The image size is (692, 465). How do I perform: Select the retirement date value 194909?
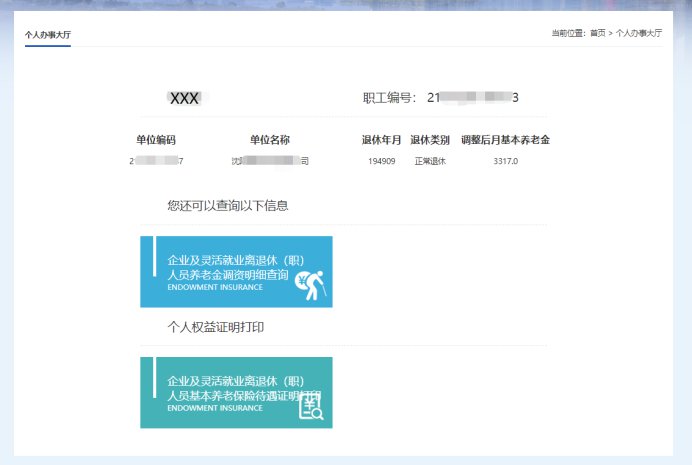point(381,161)
